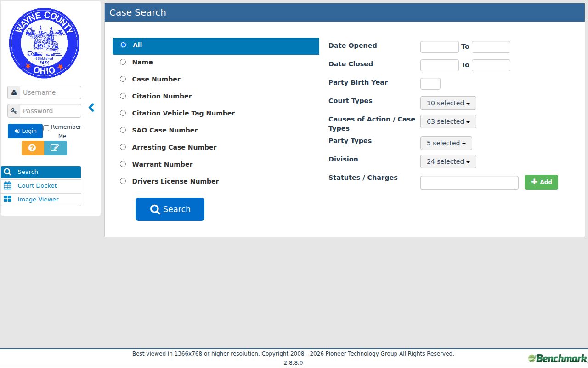Image resolution: width=588 pixels, height=368 pixels.
Task: Click the orange help question mark icon
Action: coord(33,148)
